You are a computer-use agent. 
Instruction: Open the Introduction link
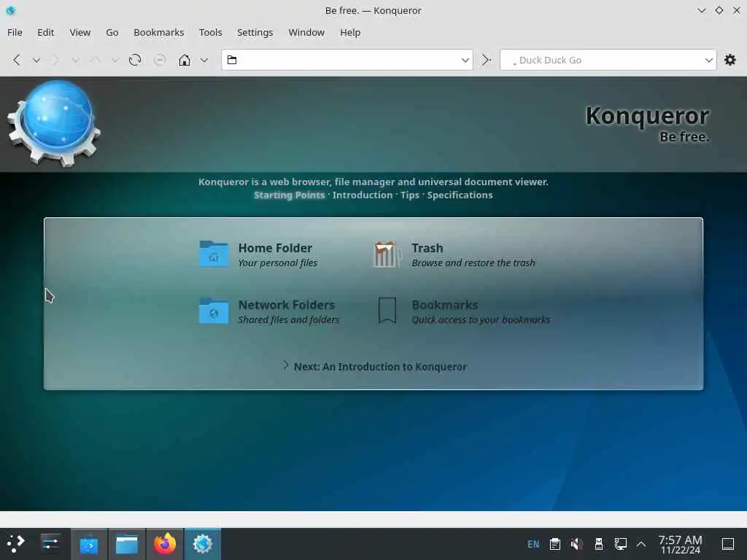[x=363, y=195]
